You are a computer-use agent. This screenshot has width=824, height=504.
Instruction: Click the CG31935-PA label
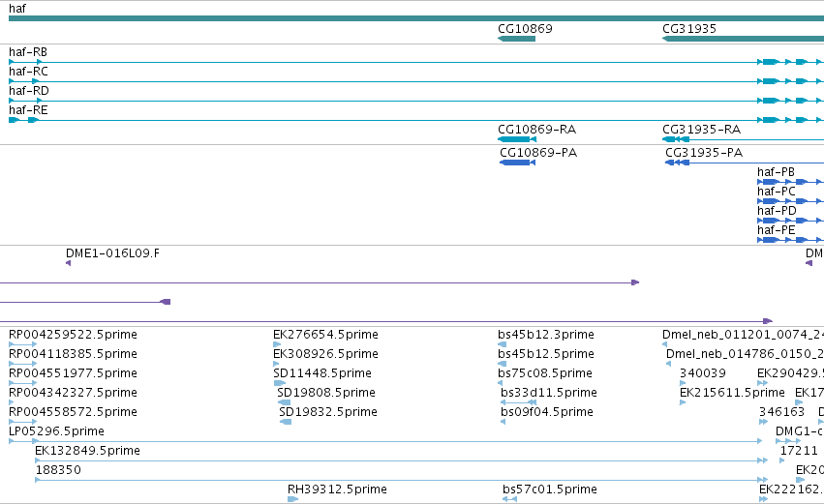click(x=704, y=153)
